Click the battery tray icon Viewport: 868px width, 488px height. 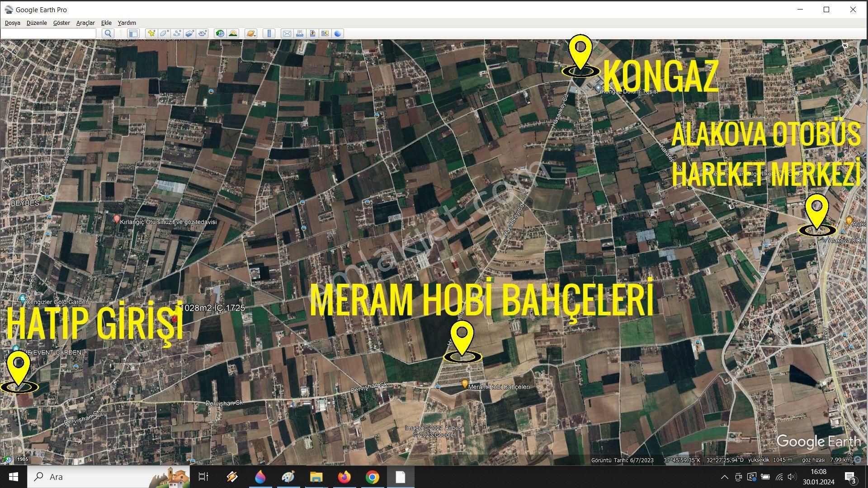(765, 477)
